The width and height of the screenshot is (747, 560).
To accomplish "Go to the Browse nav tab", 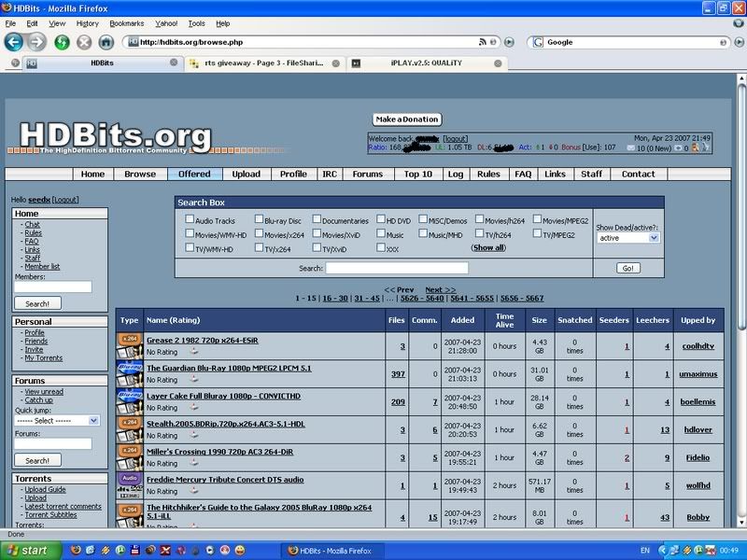I will pyautogui.click(x=140, y=175).
